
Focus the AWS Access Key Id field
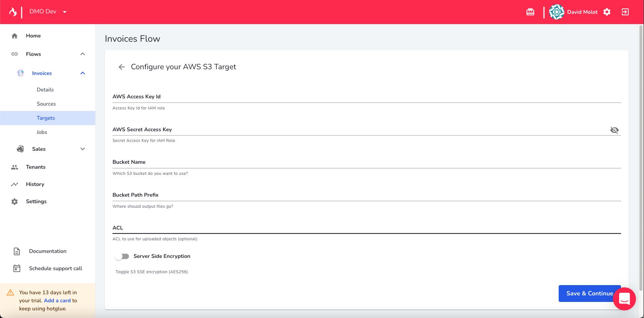point(367,96)
